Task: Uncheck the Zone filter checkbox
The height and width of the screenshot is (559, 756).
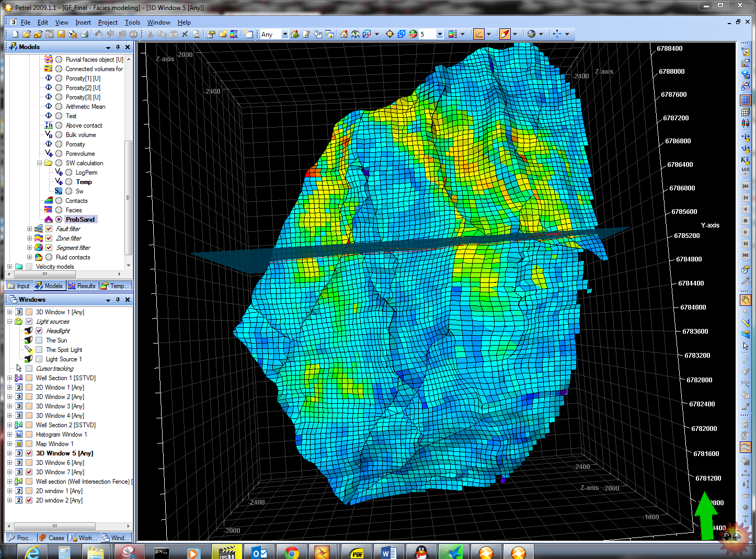Action: (49, 238)
